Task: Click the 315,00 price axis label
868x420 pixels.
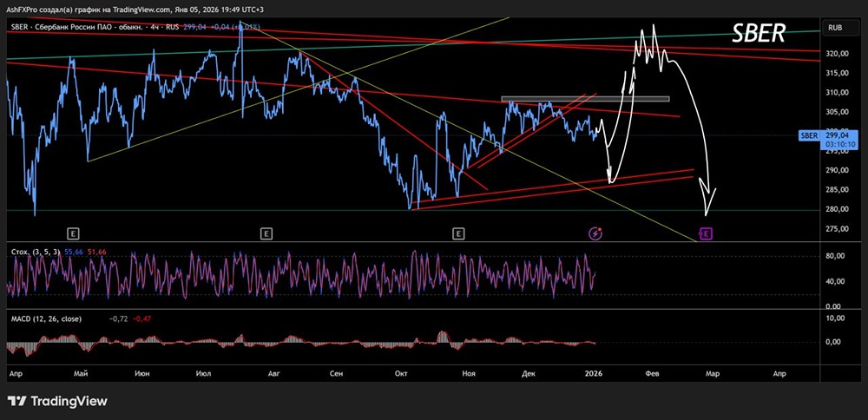Action: tap(836, 73)
